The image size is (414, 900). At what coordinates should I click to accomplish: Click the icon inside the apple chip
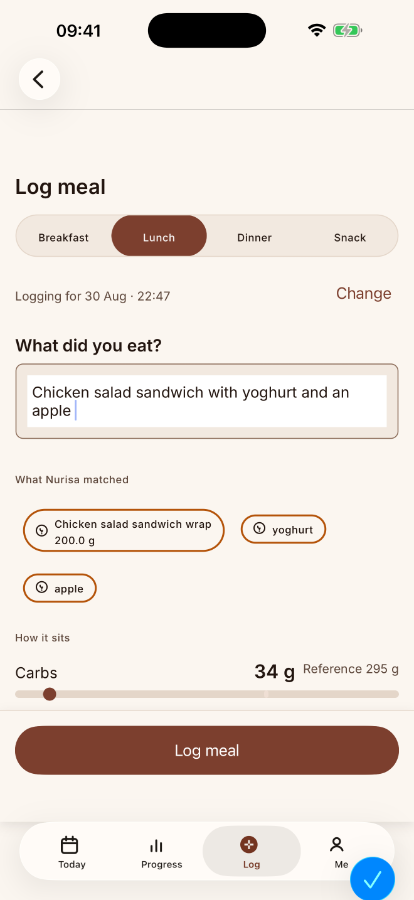[41, 587]
